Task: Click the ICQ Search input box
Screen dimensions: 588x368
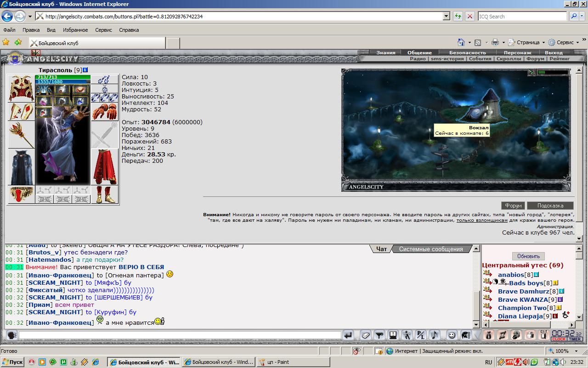Action: (x=522, y=16)
